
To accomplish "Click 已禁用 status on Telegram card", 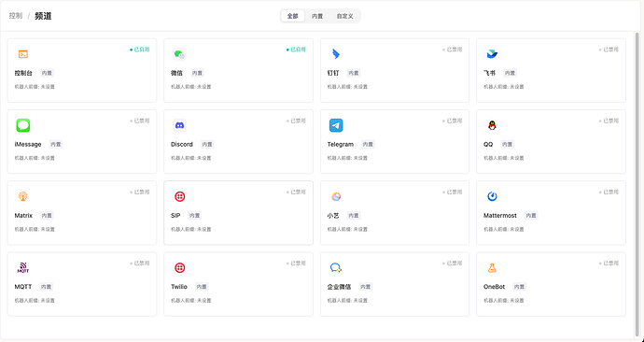I will click(x=452, y=121).
